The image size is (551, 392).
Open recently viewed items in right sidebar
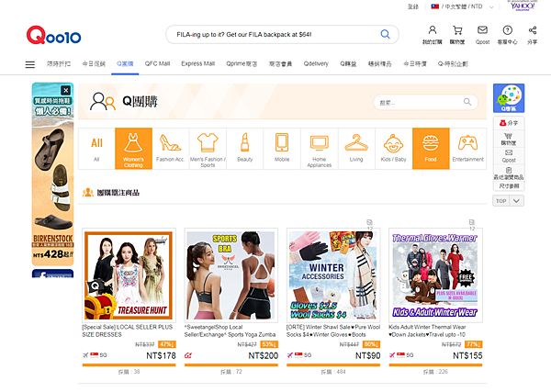(509, 174)
